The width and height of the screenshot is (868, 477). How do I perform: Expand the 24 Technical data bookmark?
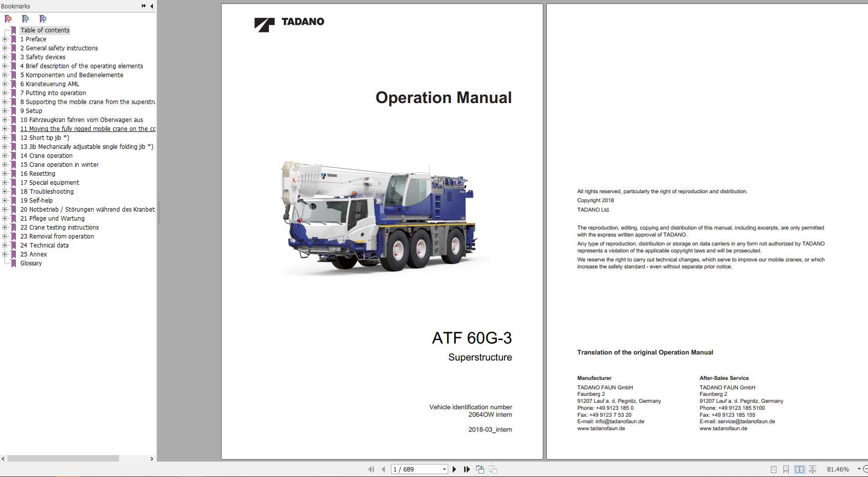click(5, 245)
